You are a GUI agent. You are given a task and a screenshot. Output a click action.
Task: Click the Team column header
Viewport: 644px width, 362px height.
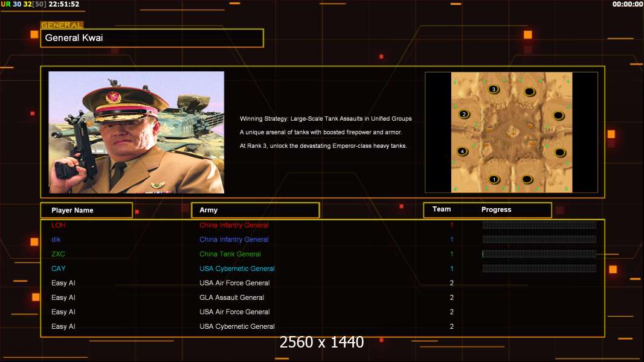(x=442, y=209)
